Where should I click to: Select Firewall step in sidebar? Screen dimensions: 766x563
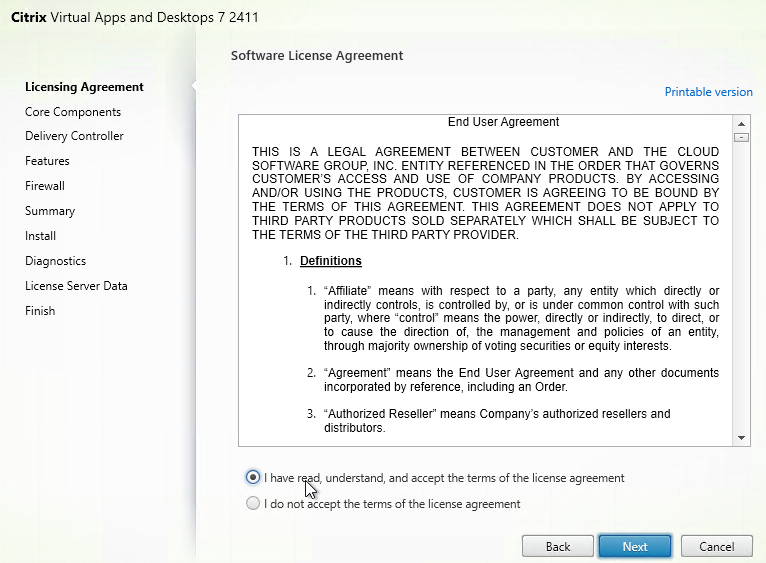(45, 186)
